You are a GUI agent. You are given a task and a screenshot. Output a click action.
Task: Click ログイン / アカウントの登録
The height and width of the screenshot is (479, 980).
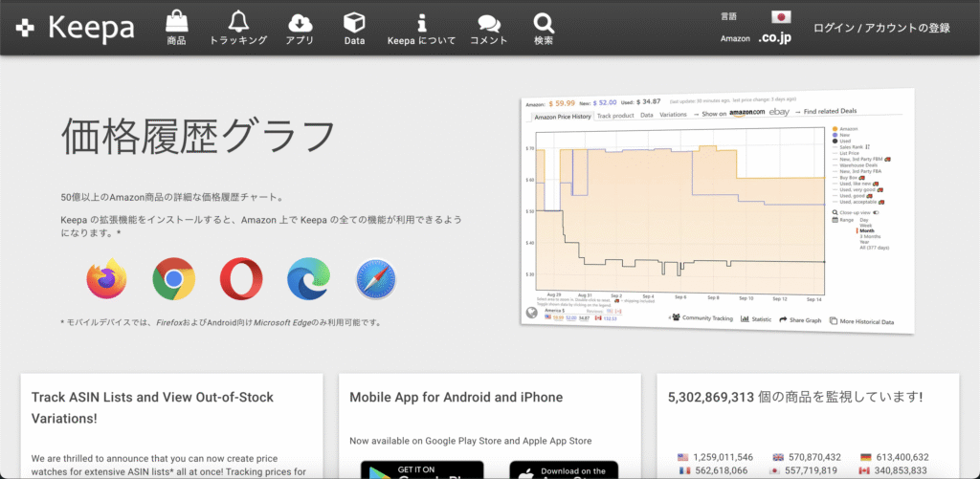click(881, 28)
